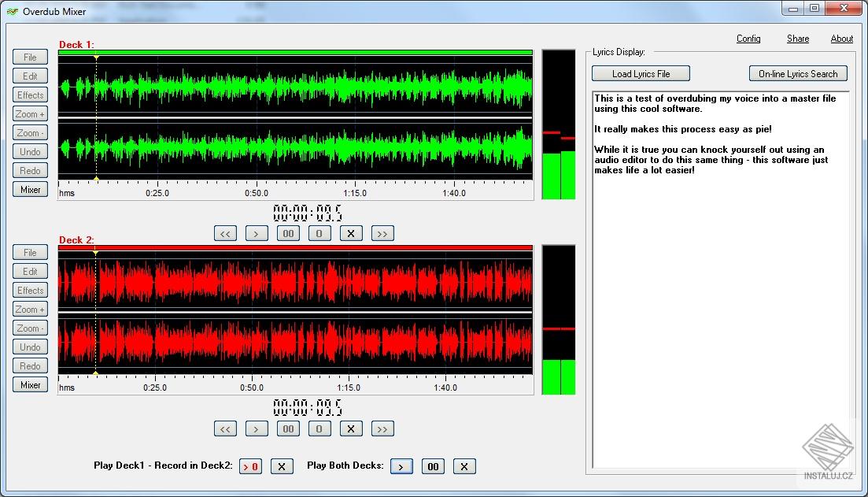The image size is (868, 497).
Task: Pause both decks with 00 button
Action: 433,466
